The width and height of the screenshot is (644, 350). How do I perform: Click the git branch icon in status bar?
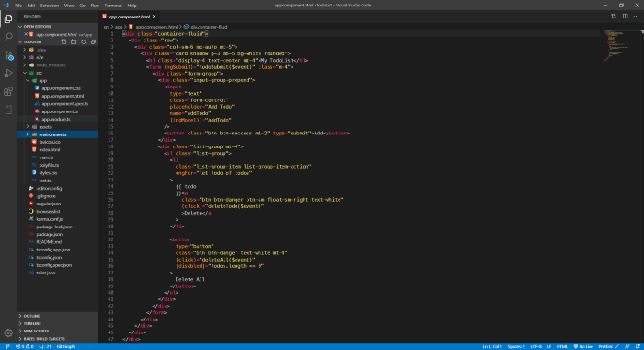point(7,346)
